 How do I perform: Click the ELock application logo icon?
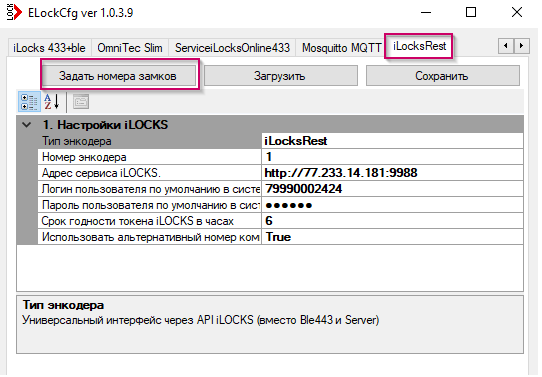[14, 13]
